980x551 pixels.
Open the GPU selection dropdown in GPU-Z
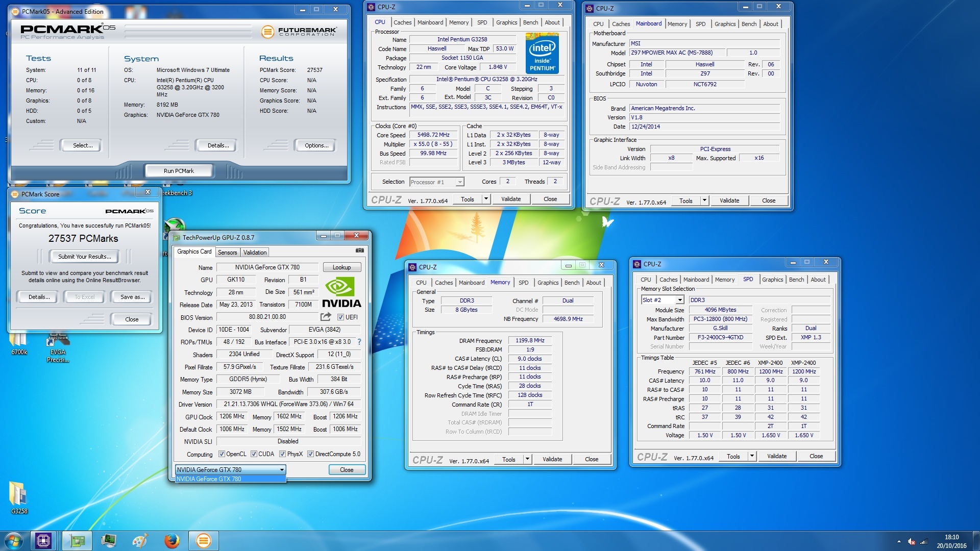[x=230, y=469]
